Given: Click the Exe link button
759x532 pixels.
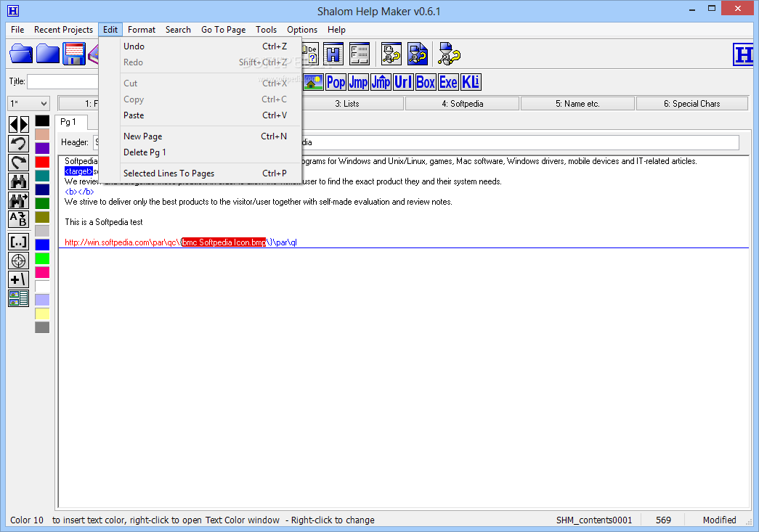Looking at the screenshot, I should coord(448,82).
